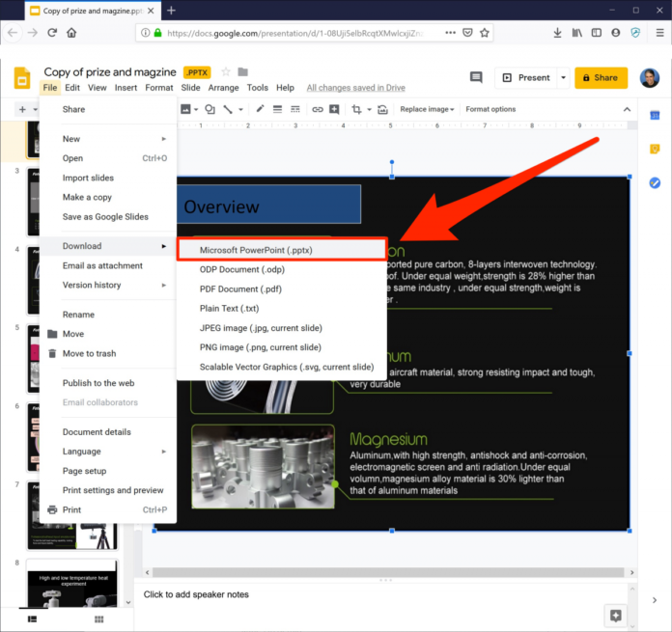672x632 pixels.
Task: Open the Firefox hamburger menu
Action: 660,33
